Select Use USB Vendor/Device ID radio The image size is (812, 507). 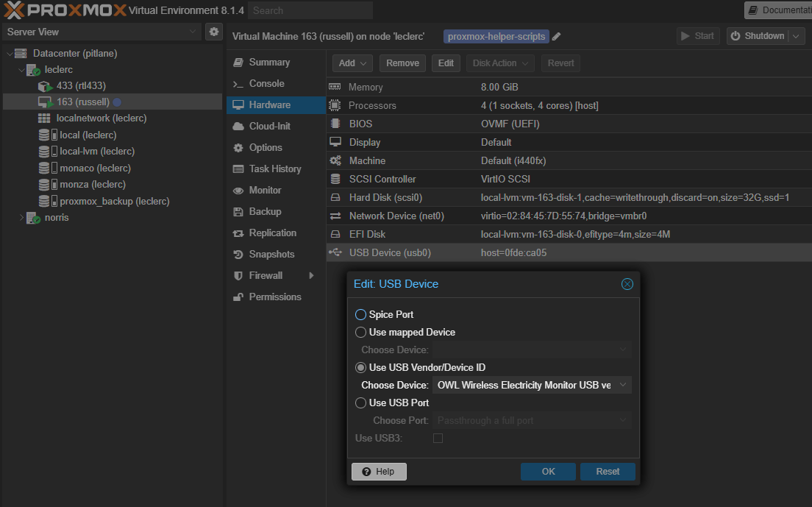(x=360, y=367)
